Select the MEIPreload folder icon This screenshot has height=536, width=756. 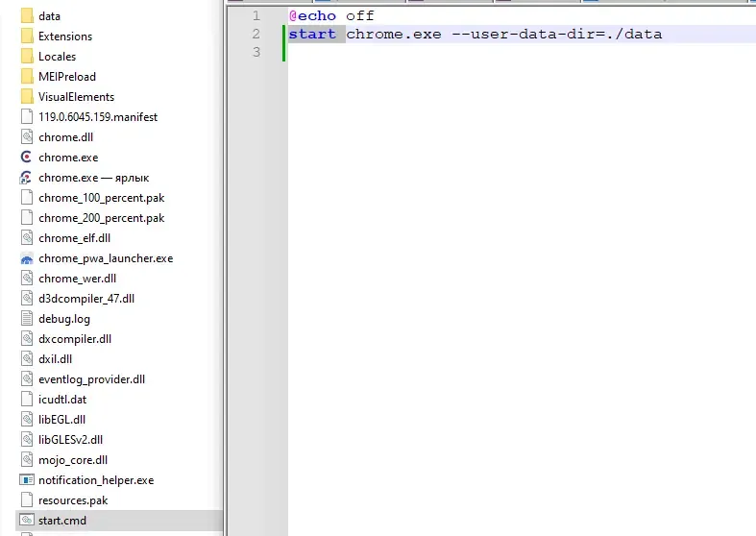tap(27, 77)
